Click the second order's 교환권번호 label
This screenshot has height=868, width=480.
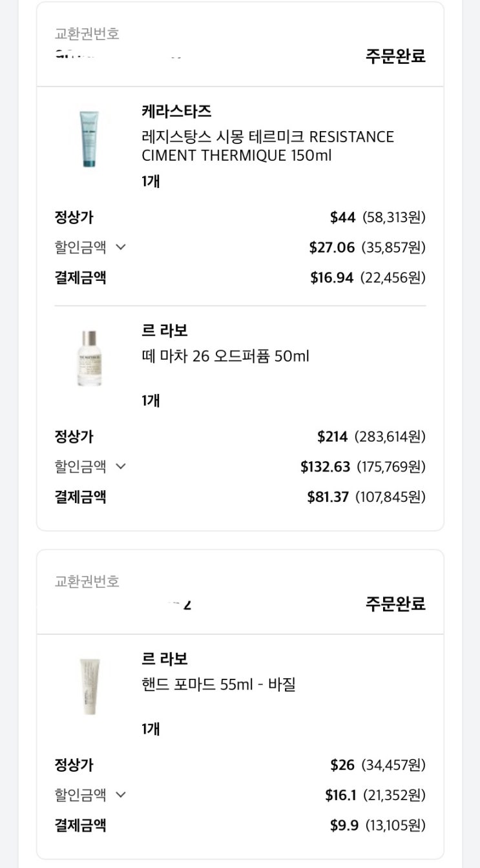(87, 581)
